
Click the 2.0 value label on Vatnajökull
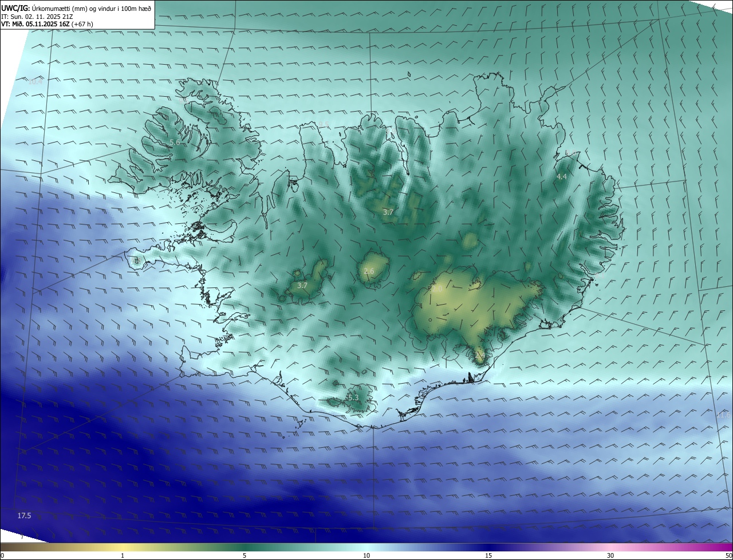(437, 290)
